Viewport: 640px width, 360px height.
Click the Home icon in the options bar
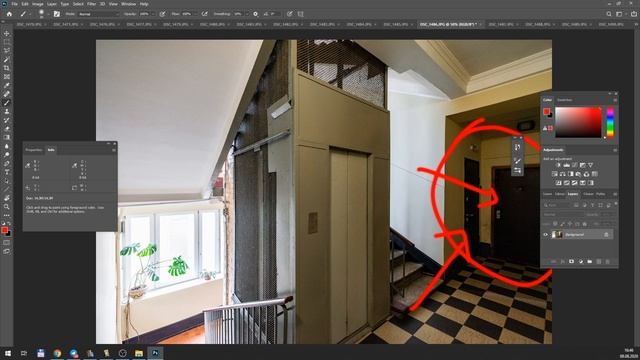click(x=9, y=14)
